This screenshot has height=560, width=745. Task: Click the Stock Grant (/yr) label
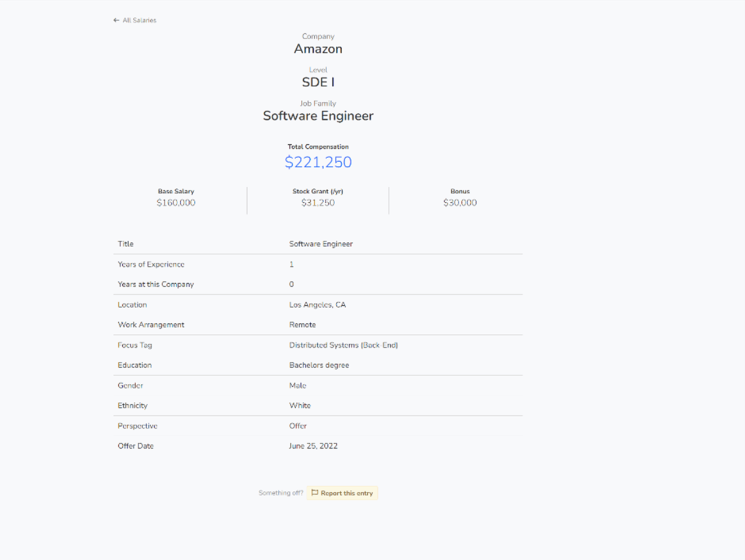[x=318, y=191]
